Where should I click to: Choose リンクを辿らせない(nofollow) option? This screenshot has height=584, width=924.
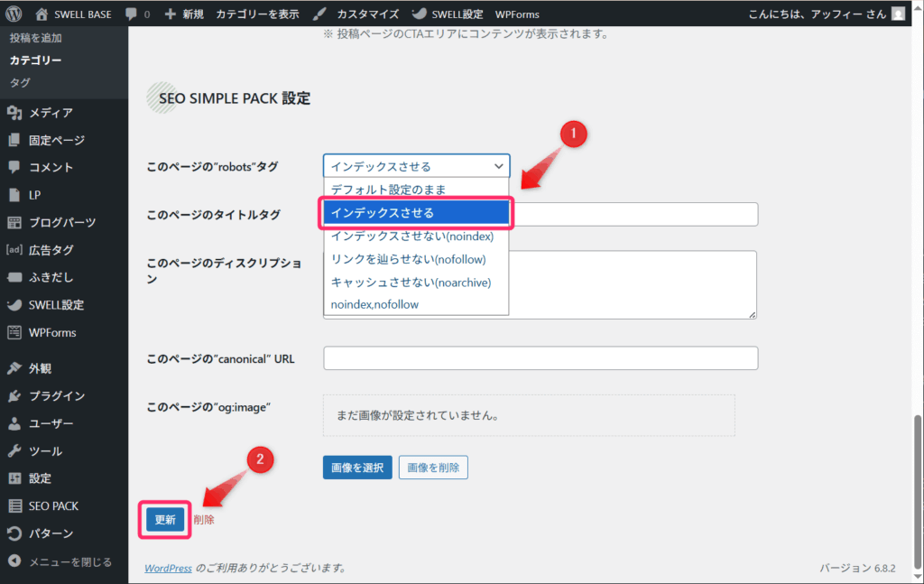click(416, 259)
